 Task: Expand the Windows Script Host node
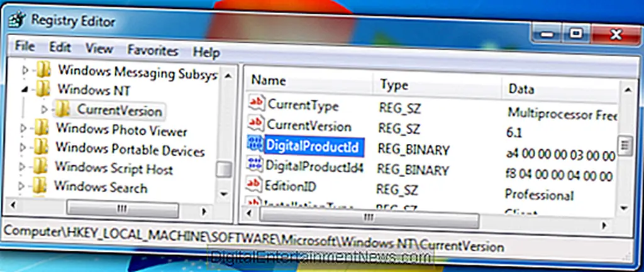[25, 168]
